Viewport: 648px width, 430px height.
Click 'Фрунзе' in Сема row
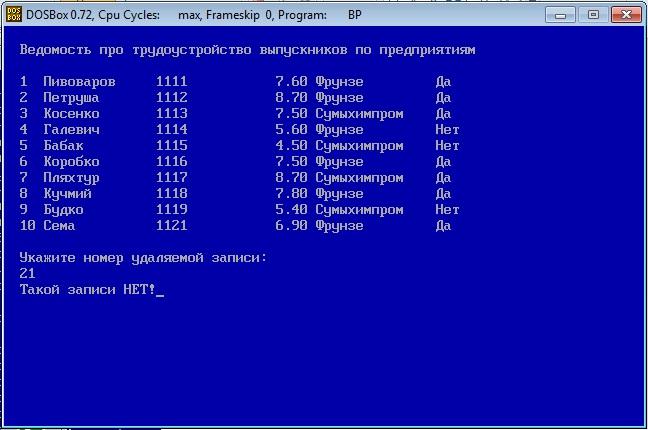pos(339,226)
